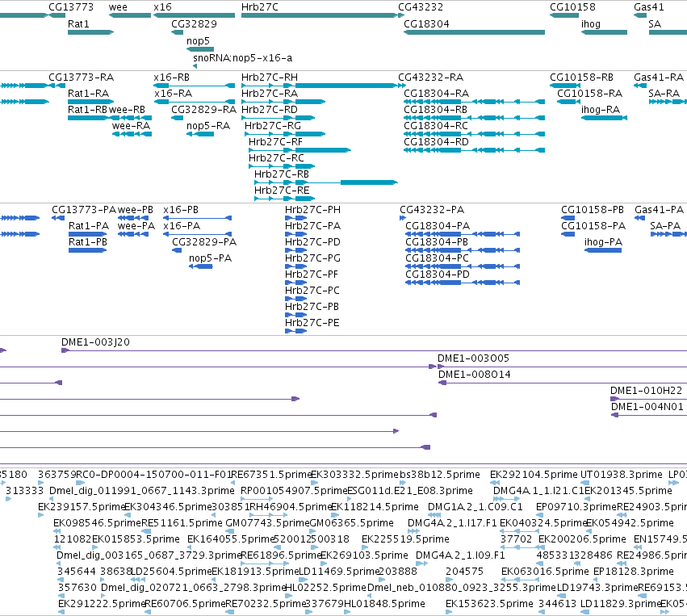Click protein CG18304-PC label
687x616 pixels.
pos(438,258)
